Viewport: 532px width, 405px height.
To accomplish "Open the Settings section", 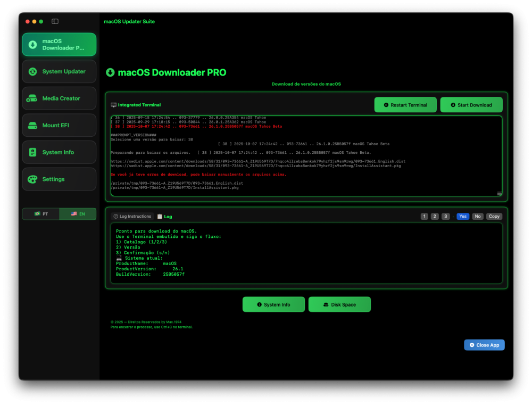I will (59, 179).
